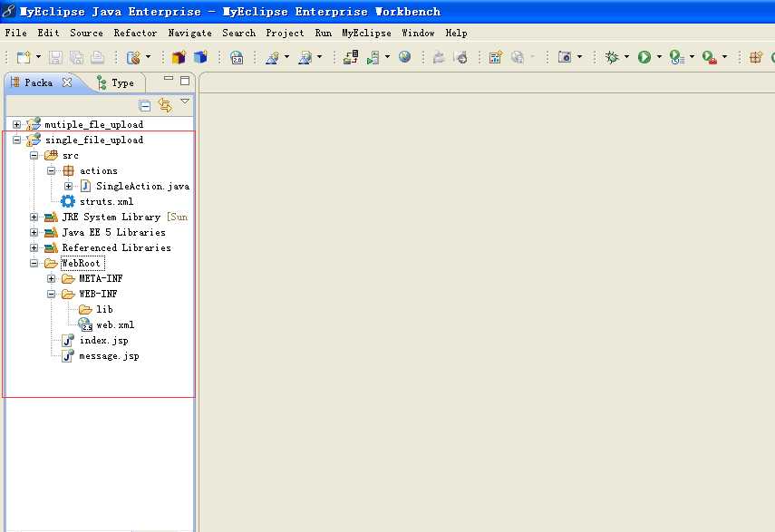Viewport: 775px width, 532px height.
Task: Expand JRE System Library node
Action: click(x=34, y=217)
